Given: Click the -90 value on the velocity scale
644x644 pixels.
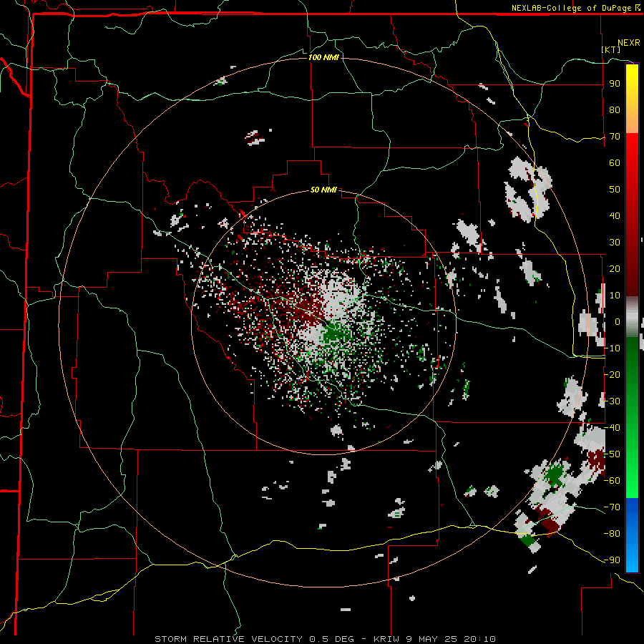Looking at the screenshot, I should tap(612, 560).
